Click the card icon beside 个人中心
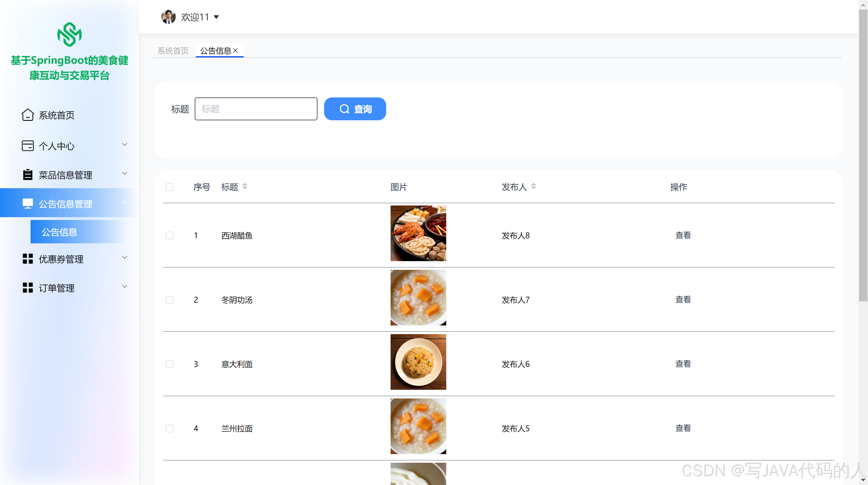The width and height of the screenshot is (868, 485). pyautogui.click(x=28, y=146)
